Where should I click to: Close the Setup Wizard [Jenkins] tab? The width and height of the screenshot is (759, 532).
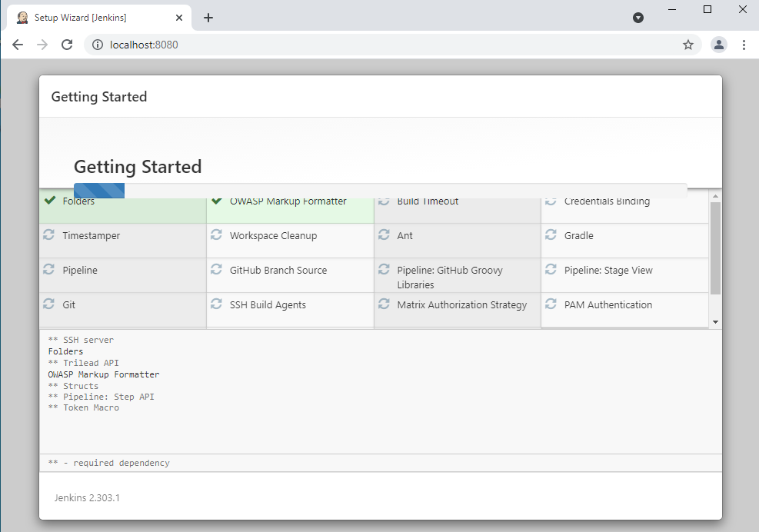(x=179, y=18)
